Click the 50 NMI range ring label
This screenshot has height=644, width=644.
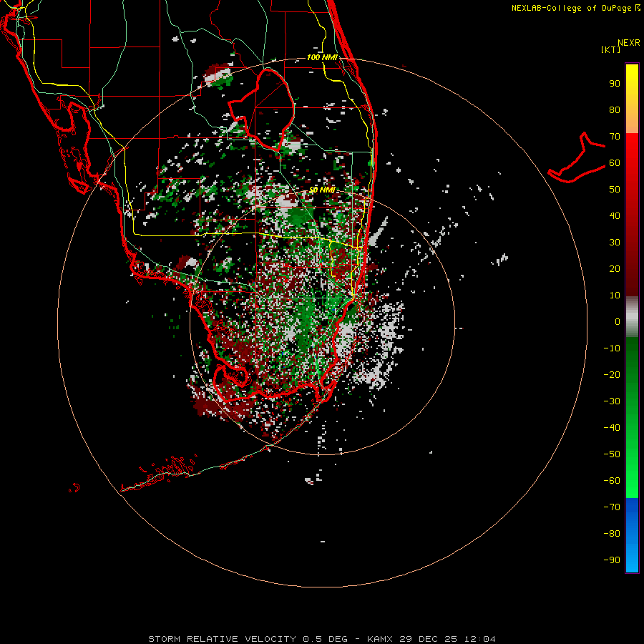click(x=322, y=190)
